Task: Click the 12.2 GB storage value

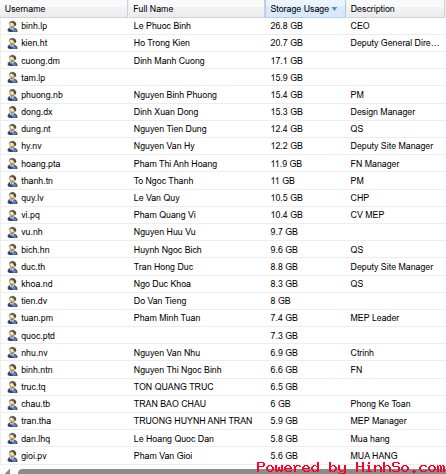Action: (x=287, y=146)
